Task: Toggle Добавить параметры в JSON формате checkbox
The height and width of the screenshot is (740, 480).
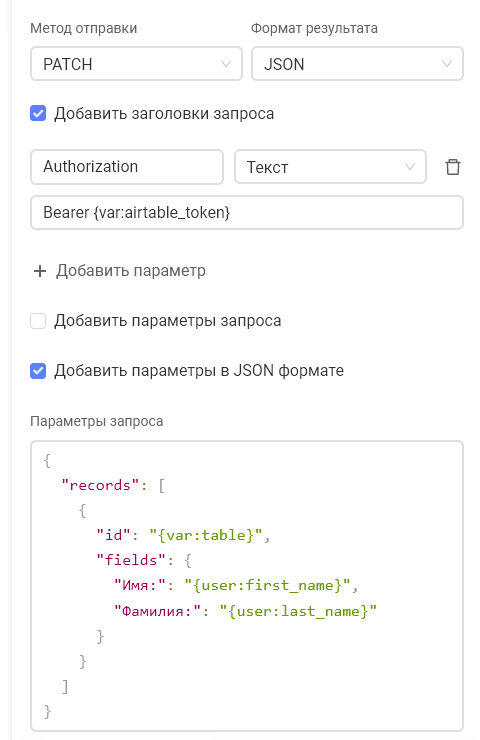Action: pos(38,371)
